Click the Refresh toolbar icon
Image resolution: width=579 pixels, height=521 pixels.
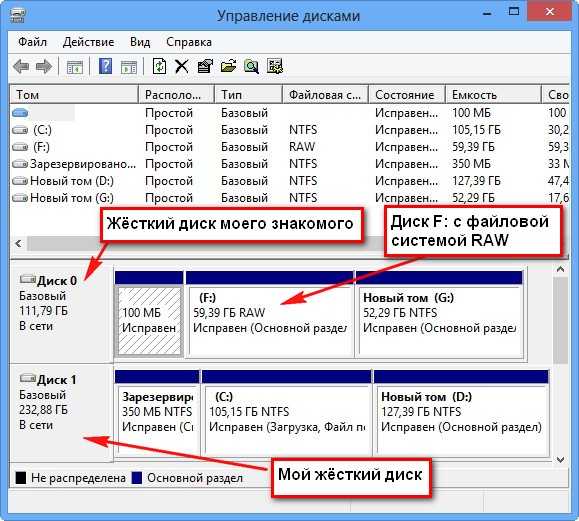[x=159, y=67]
